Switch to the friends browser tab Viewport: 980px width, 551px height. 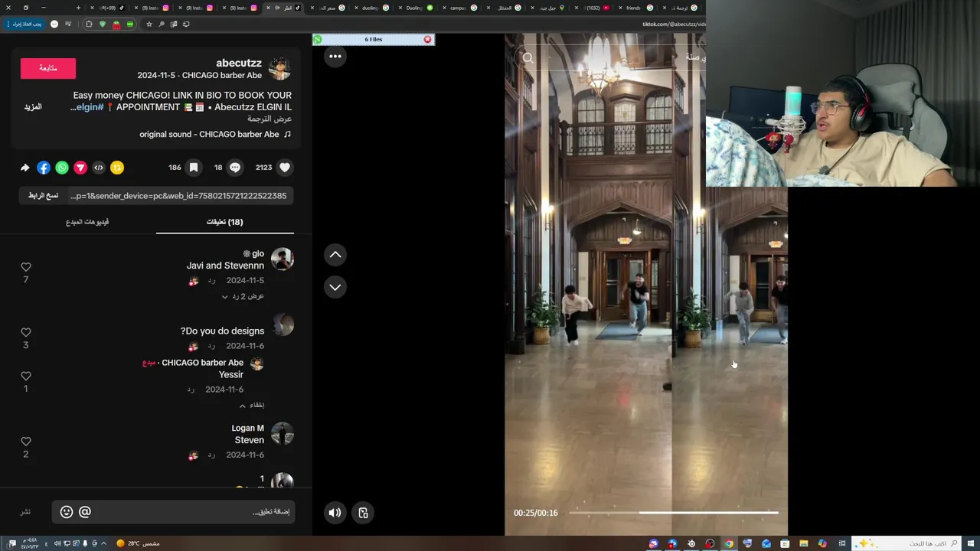point(634,8)
